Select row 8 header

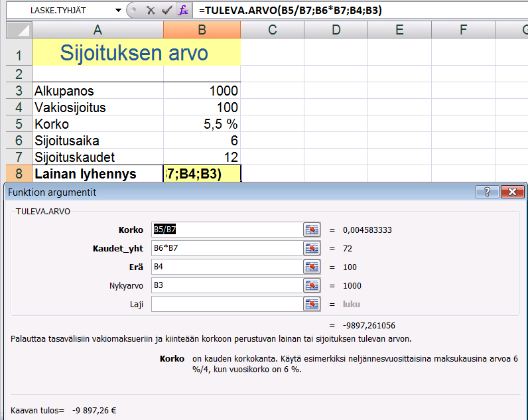(x=19, y=173)
